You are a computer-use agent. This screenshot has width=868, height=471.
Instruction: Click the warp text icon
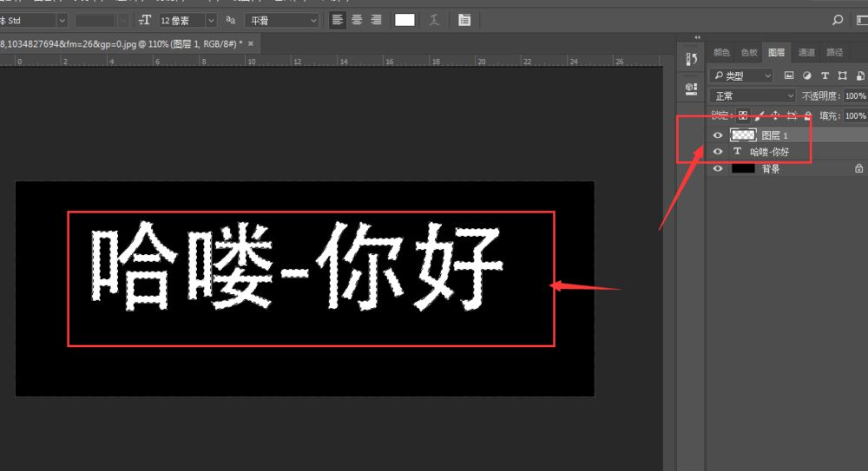(x=435, y=21)
